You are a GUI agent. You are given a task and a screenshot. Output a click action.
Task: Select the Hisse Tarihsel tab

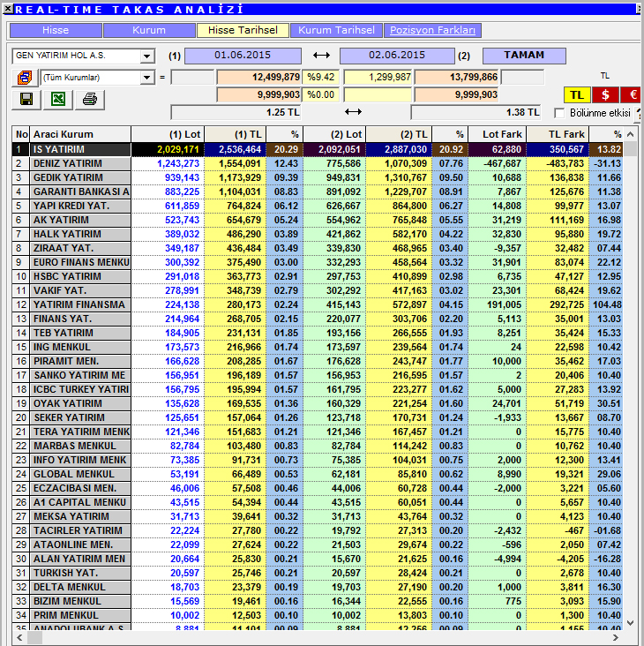pos(243,30)
